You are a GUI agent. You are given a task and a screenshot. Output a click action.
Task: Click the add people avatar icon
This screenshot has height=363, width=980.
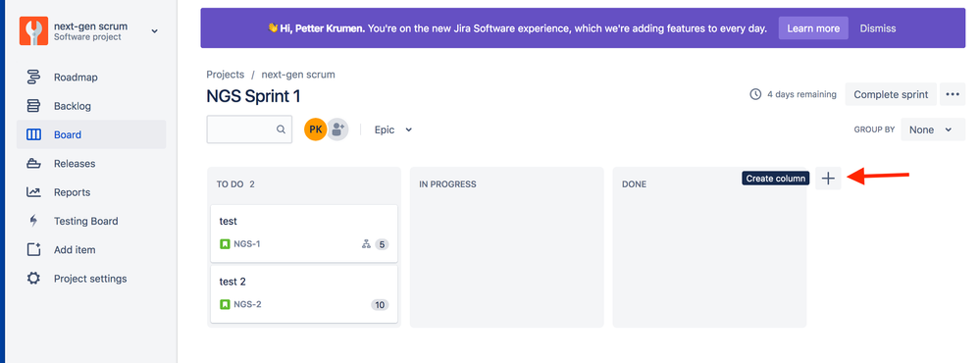[338, 130]
